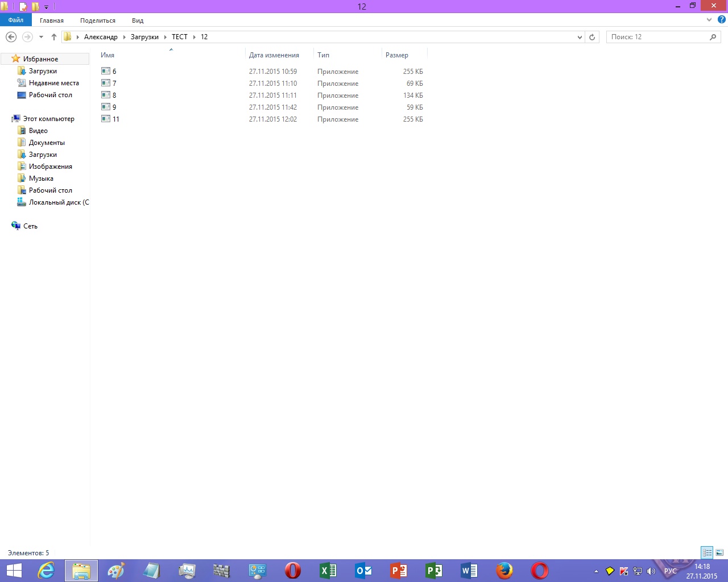Click the date 27.11.2015 12:02

coord(273,119)
